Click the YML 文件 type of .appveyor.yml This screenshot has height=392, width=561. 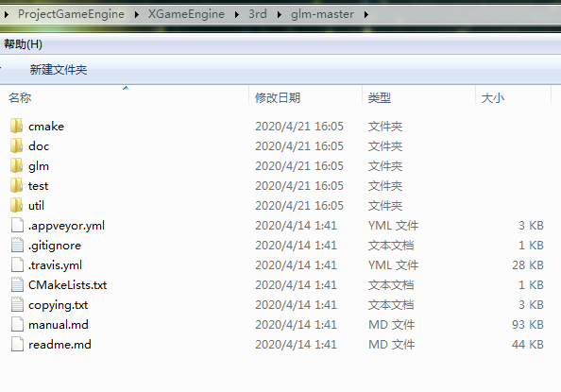coord(393,225)
